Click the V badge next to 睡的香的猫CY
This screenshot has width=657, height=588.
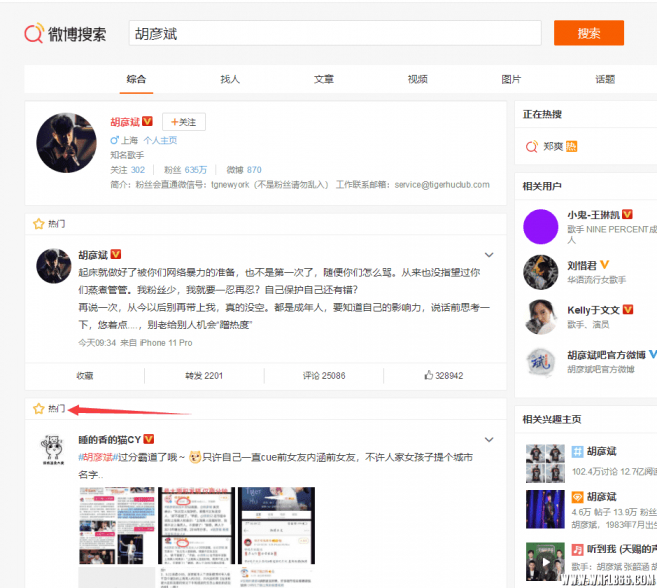[149, 439]
